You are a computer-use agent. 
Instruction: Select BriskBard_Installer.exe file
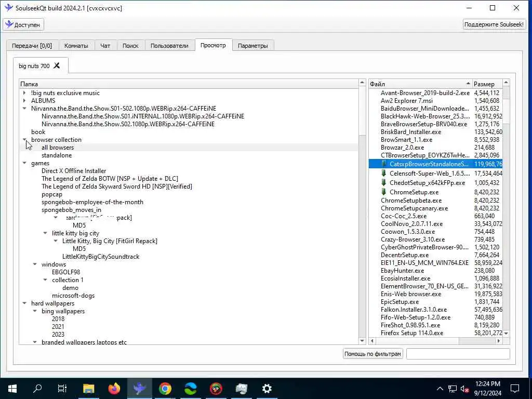[411, 131]
